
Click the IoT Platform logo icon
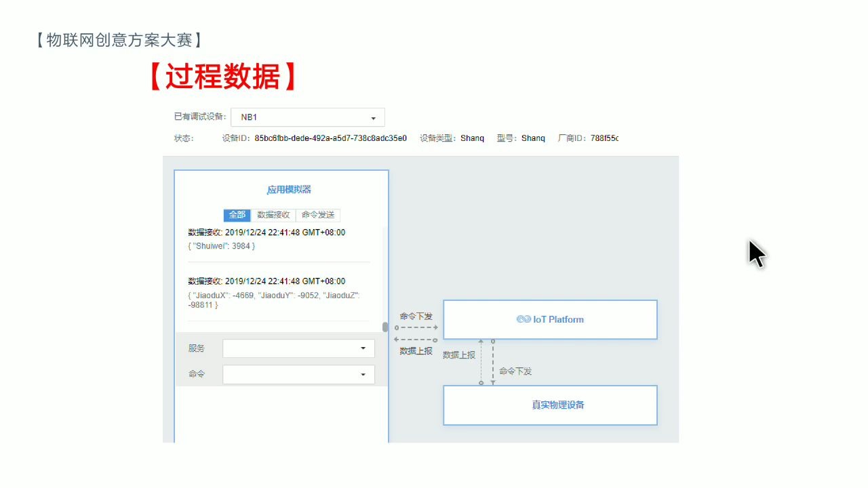(523, 319)
